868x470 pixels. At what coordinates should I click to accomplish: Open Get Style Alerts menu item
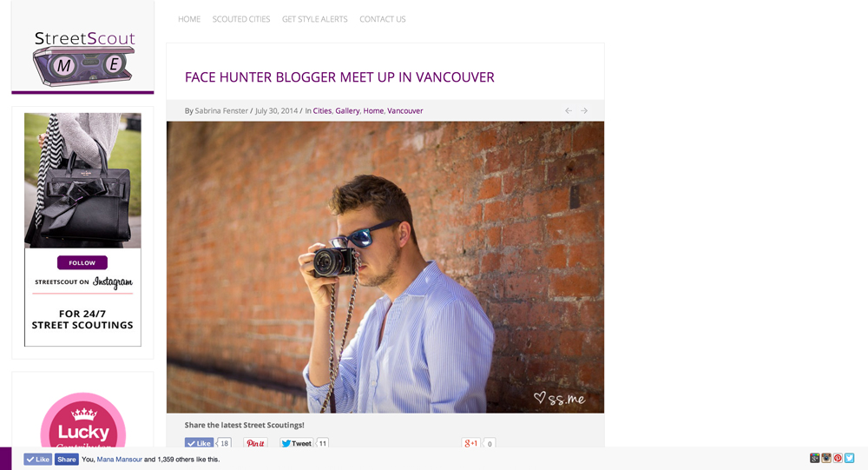click(x=314, y=19)
